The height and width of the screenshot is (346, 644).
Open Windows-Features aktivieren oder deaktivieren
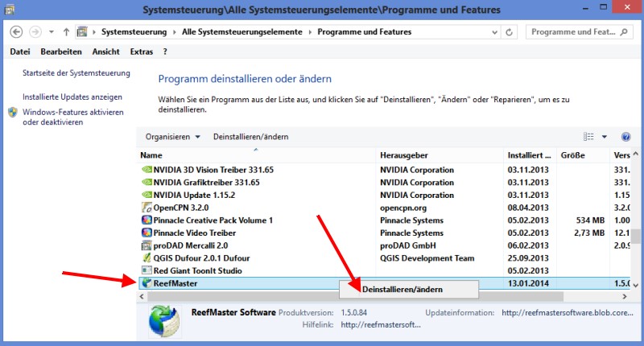72,117
